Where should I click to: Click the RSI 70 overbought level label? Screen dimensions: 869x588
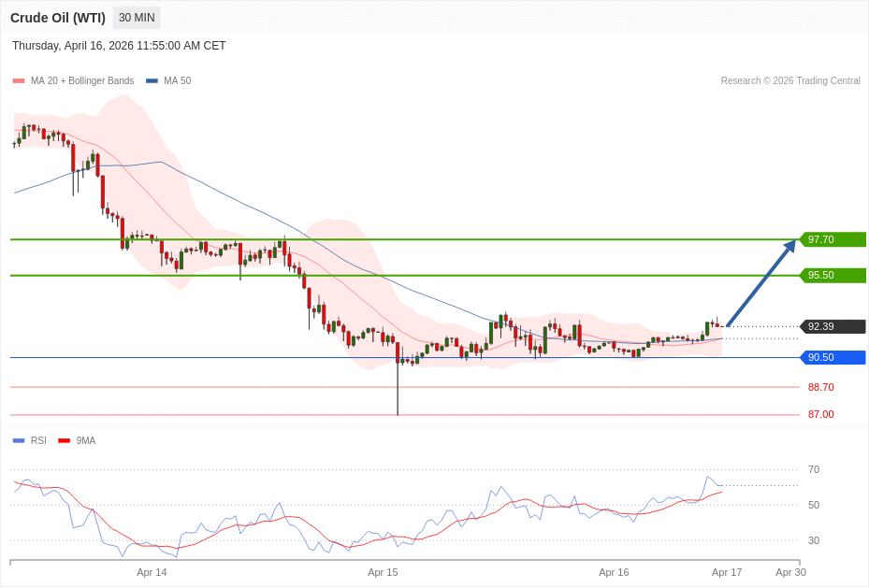(814, 469)
